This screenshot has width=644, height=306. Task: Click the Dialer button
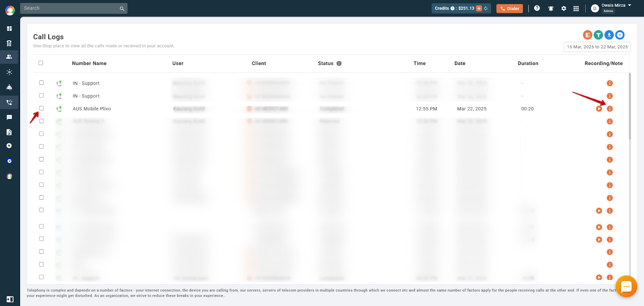click(x=510, y=8)
